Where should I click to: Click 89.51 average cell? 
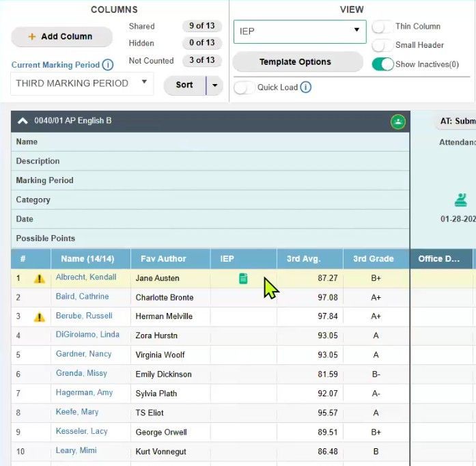[x=310, y=433]
